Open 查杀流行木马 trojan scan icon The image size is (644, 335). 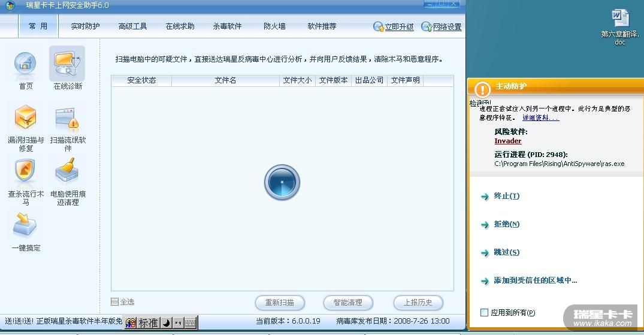point(25,171)
